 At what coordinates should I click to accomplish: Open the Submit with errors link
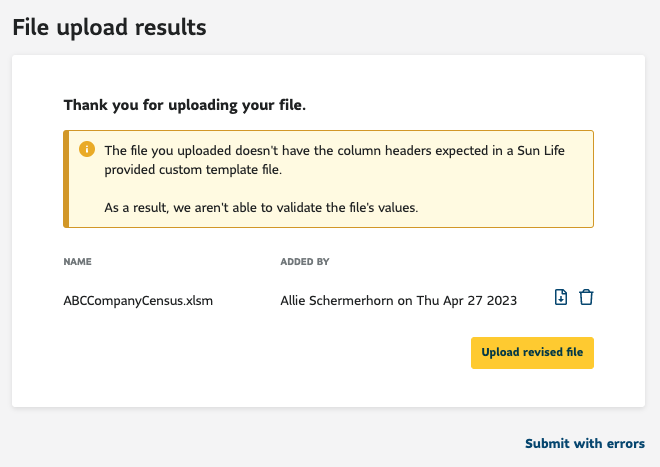pyautogui.click(x=585, y=443)
